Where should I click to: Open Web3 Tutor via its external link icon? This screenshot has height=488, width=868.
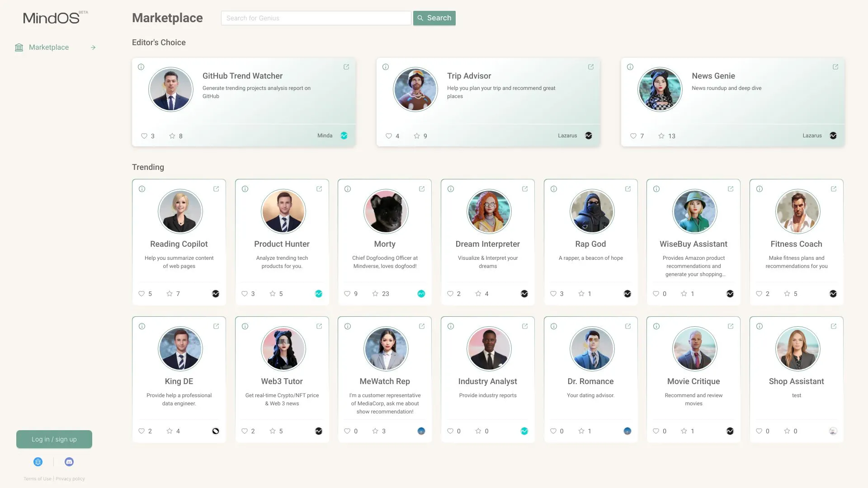point(319,326)
